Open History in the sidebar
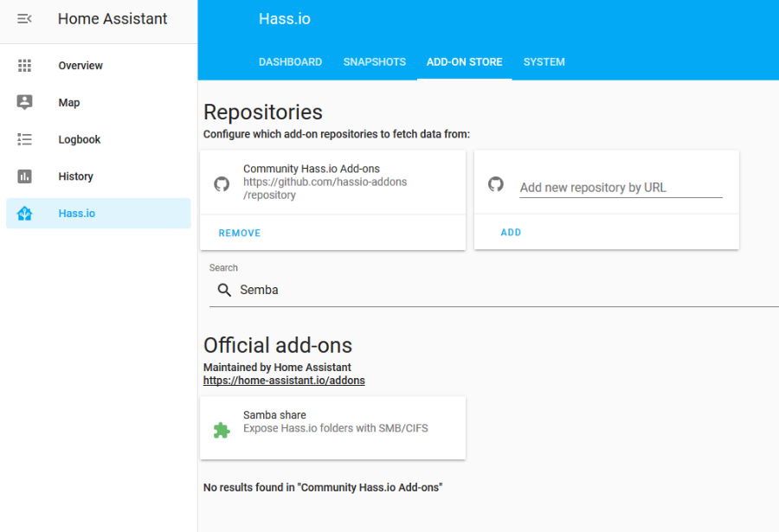Viewport: 779px width, 532px height. coord(99,176)
